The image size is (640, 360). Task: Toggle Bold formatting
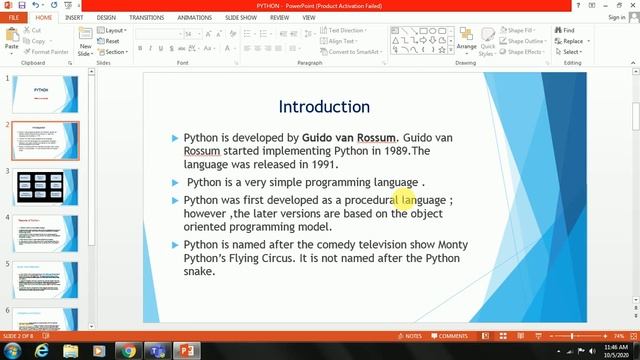click(x=140, y=49)
